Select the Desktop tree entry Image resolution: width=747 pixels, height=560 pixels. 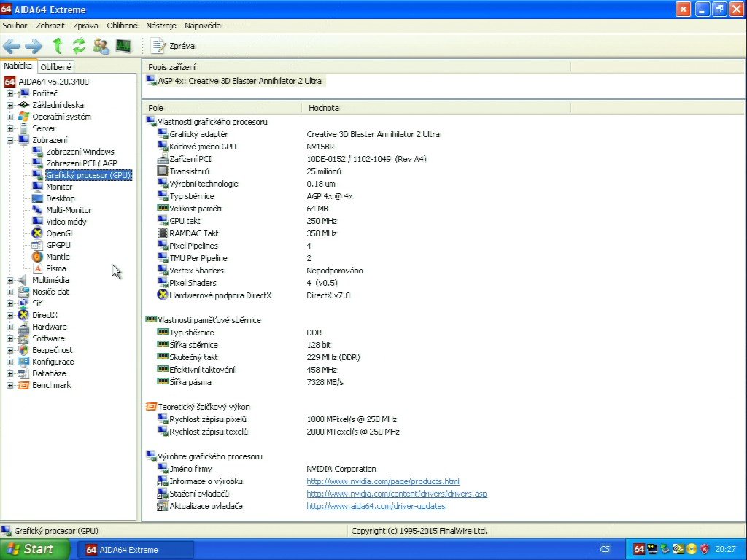pos(60,198)
